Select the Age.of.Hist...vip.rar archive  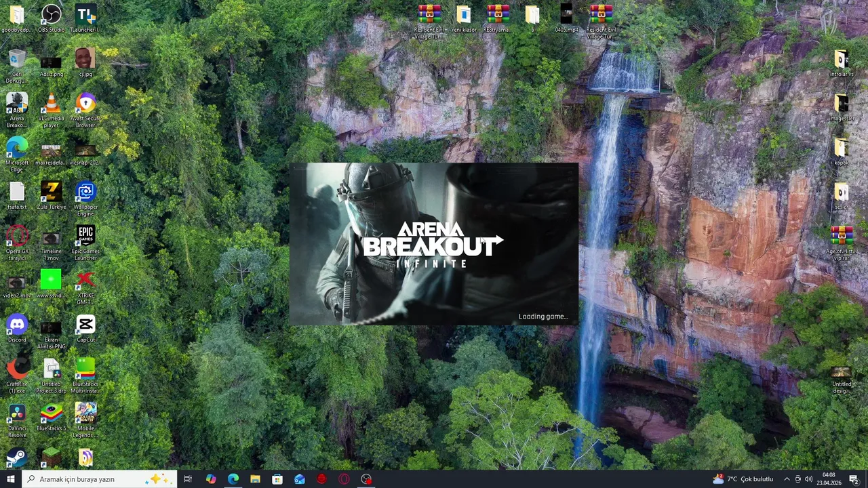tap(842, 243)
